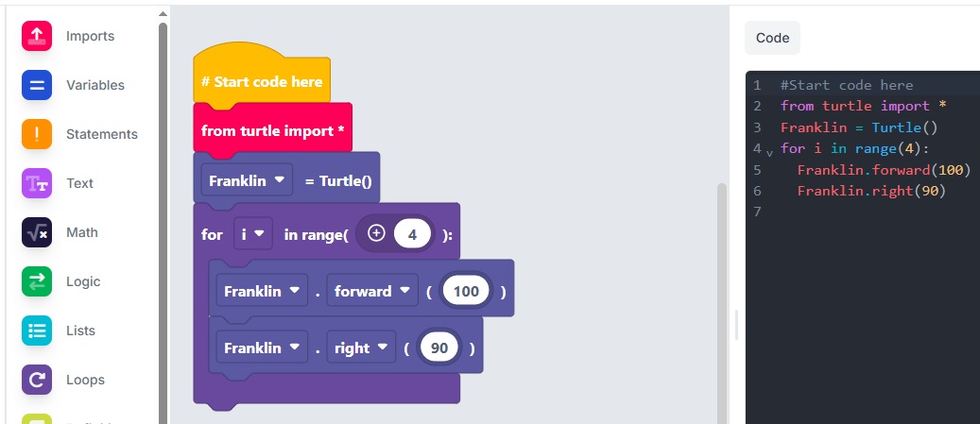Select the yellow Start code here block
The width and height of the screenshot is (980, 424).
262,82
